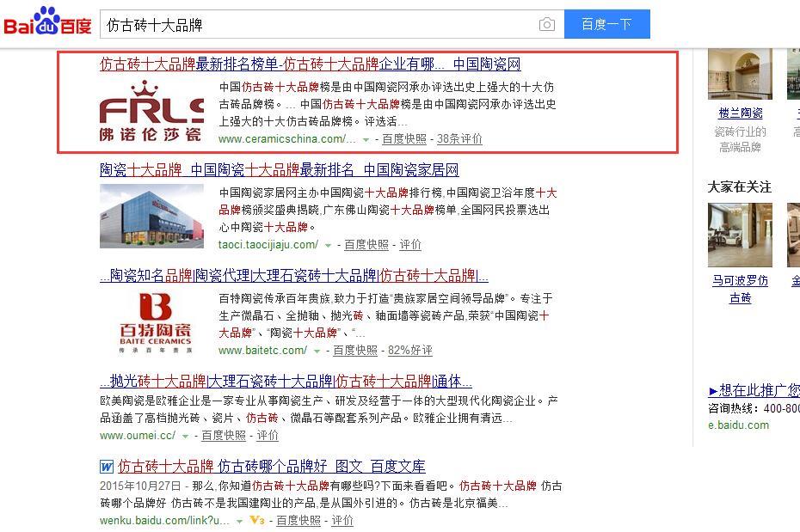The width and height of the screenshot is (800, 532).
Task: Open camera image search icon
Action: click(546, 24)
